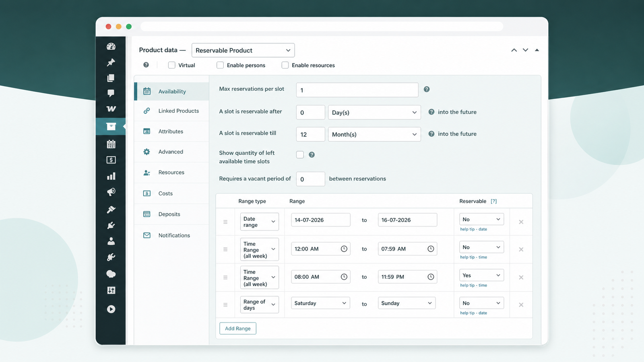This screenshot has width=644, height=362.
Task: Open the Deposits tab
Action: 172,214
